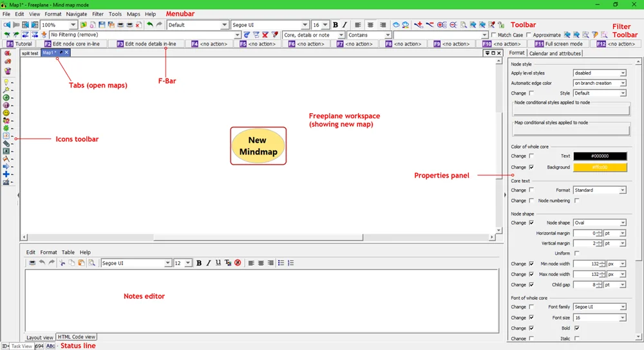Image resolution: width=644 pixels, height=350 pixels.
Task: Click the Undo arrow in main toolbar
Action: click(x=150, y=25)
